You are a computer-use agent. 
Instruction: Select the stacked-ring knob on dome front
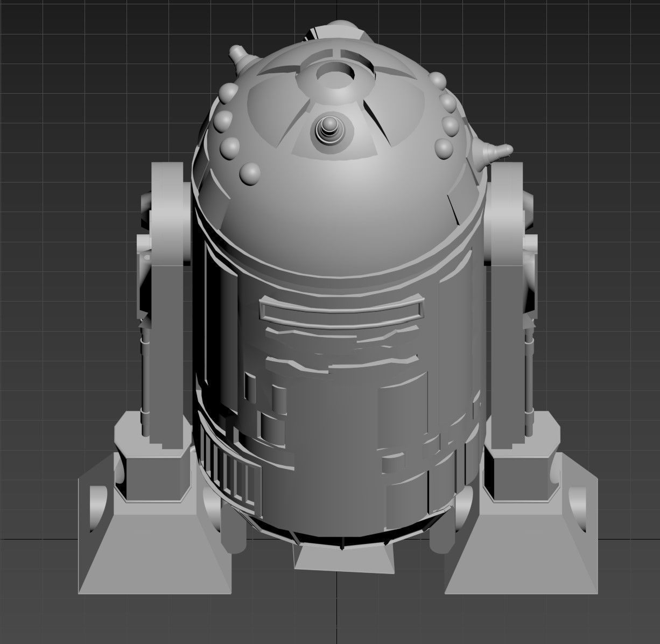click(328, 130)
